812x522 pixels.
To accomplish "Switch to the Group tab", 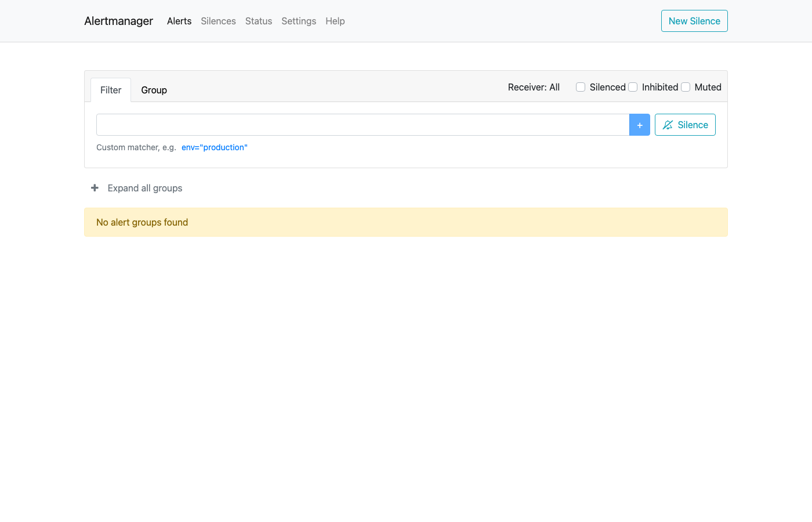I will coord(154,90).
